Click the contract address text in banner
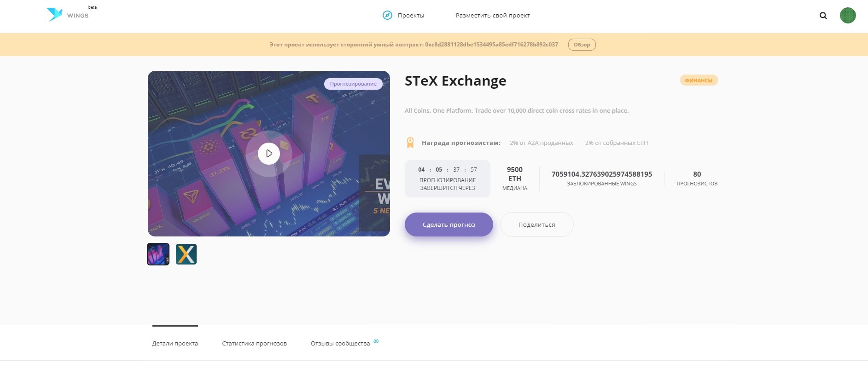Screen dimensions: 868x374 tap(491, 45)
